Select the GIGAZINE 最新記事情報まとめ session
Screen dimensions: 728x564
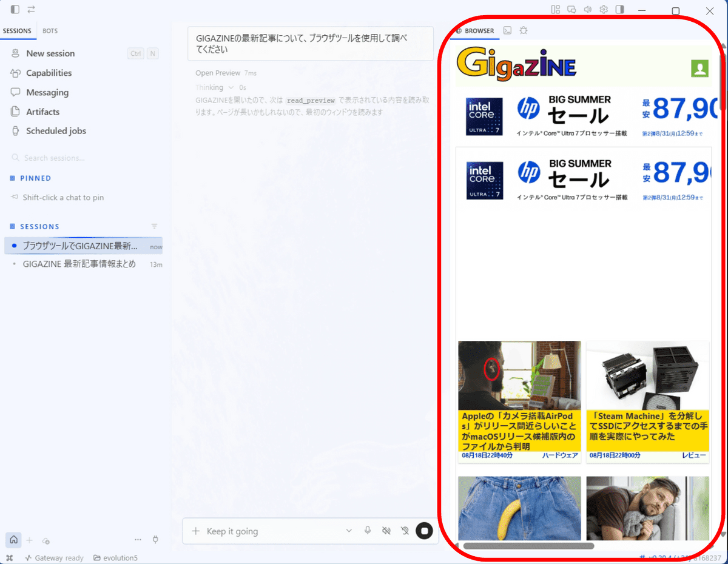[x=84, y=264]
